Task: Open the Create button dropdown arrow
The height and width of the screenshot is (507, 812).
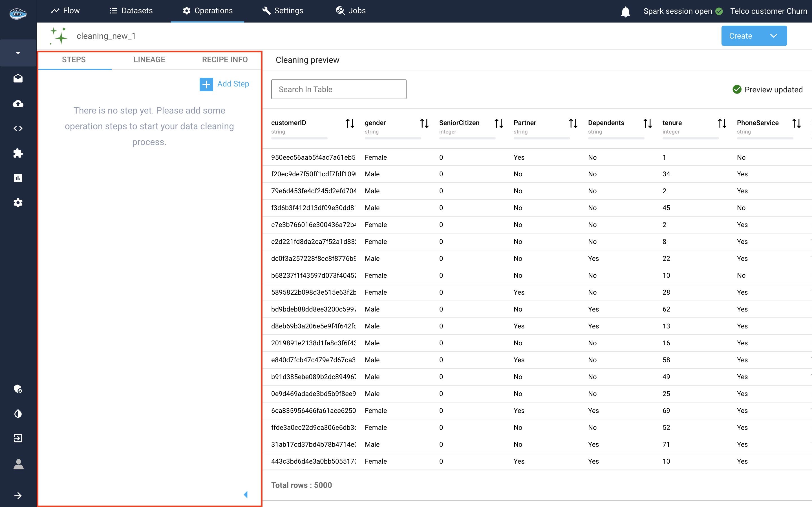Action: [x=773, y=36]
